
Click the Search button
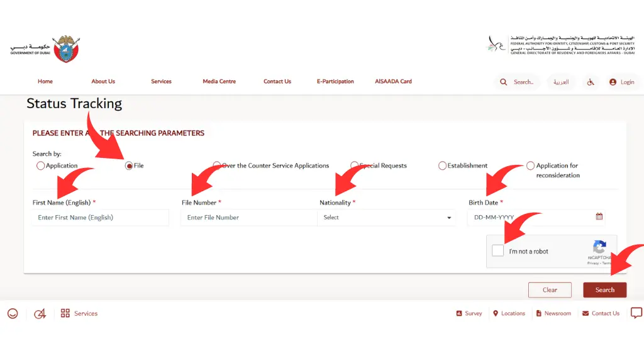coord(604,290)
